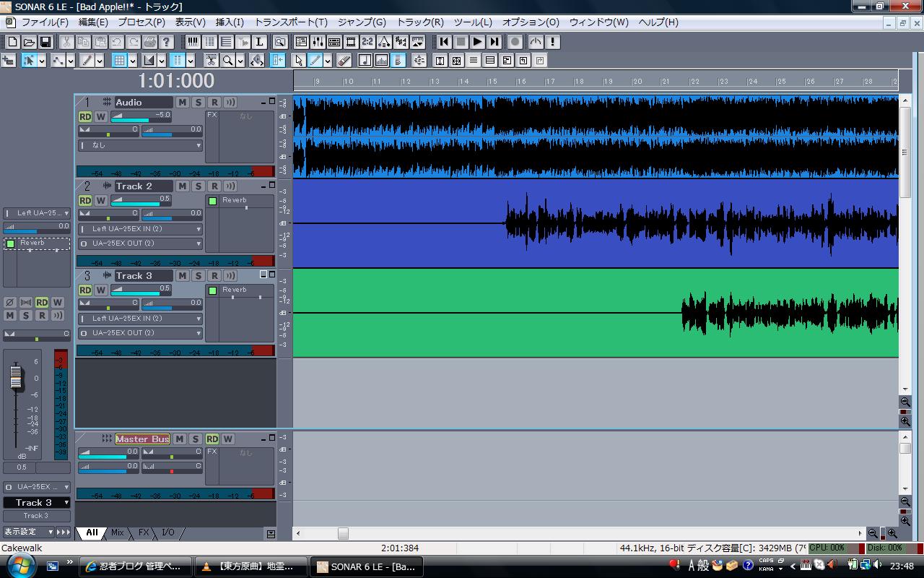This screenshot has height=578, width=924.
Task: Toggle automation read RD on Track 3
Action: [x=85, y=290]
